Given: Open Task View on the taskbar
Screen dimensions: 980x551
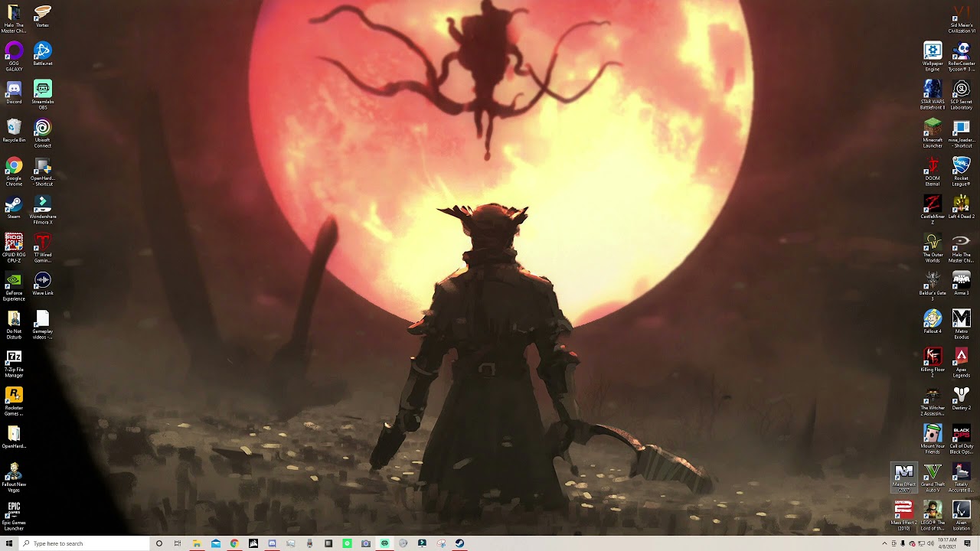Looking at the screenshot, I should [x=178, y=543].
